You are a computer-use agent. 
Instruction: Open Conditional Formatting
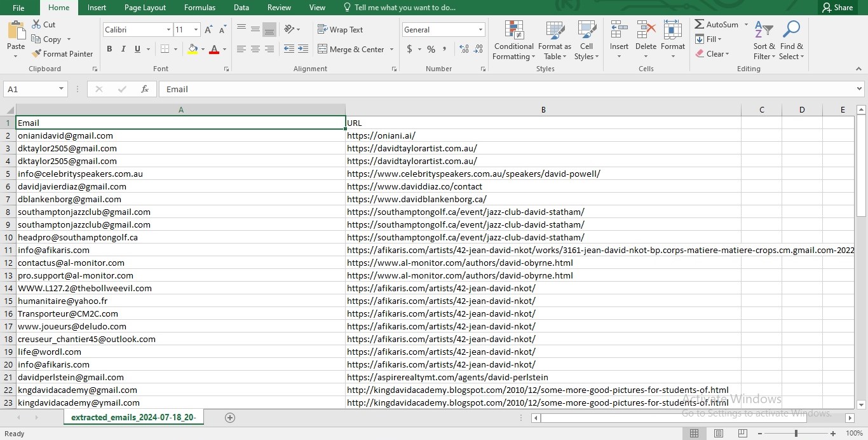(513, 41)
